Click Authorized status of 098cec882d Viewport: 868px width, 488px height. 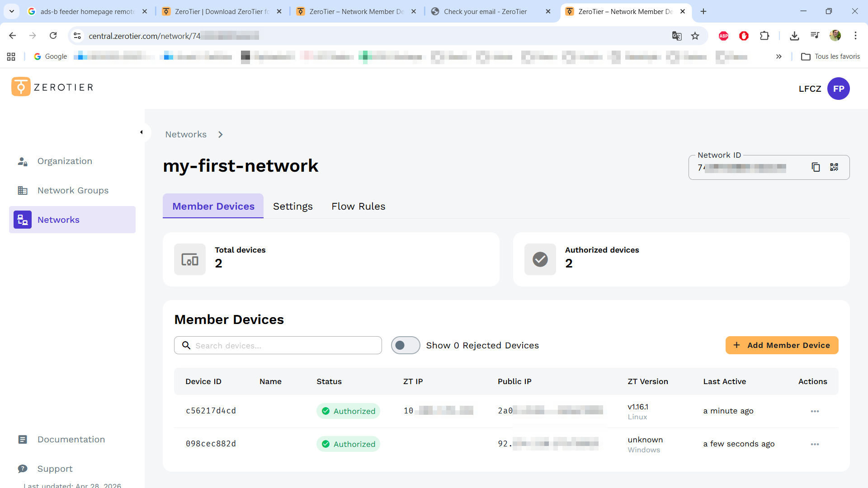coord(348,445)
